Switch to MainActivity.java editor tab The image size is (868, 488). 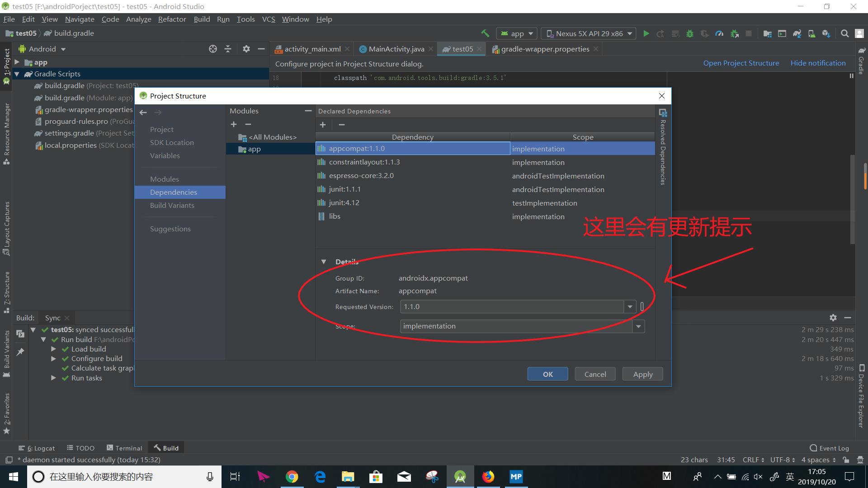(x=396, y=49)
